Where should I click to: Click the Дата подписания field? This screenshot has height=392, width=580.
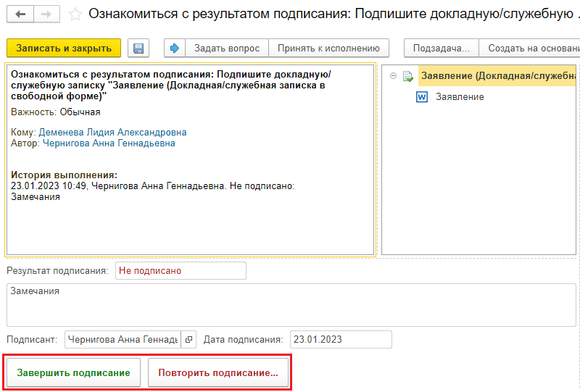click(340, 339)
